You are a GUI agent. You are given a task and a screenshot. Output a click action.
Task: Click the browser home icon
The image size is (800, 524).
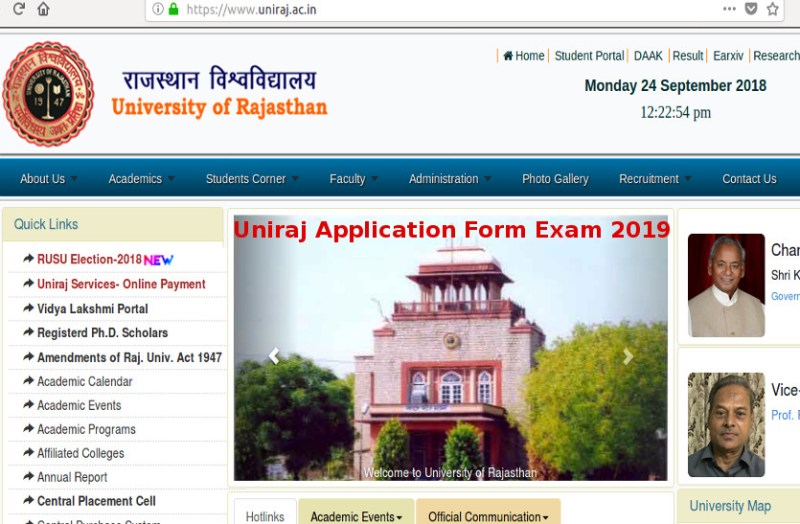(x=43, y=9)
